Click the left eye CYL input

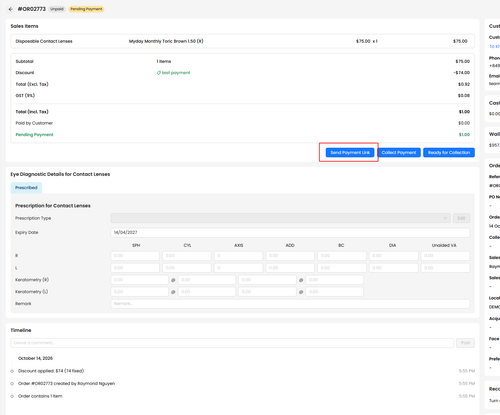pos(187,268)
